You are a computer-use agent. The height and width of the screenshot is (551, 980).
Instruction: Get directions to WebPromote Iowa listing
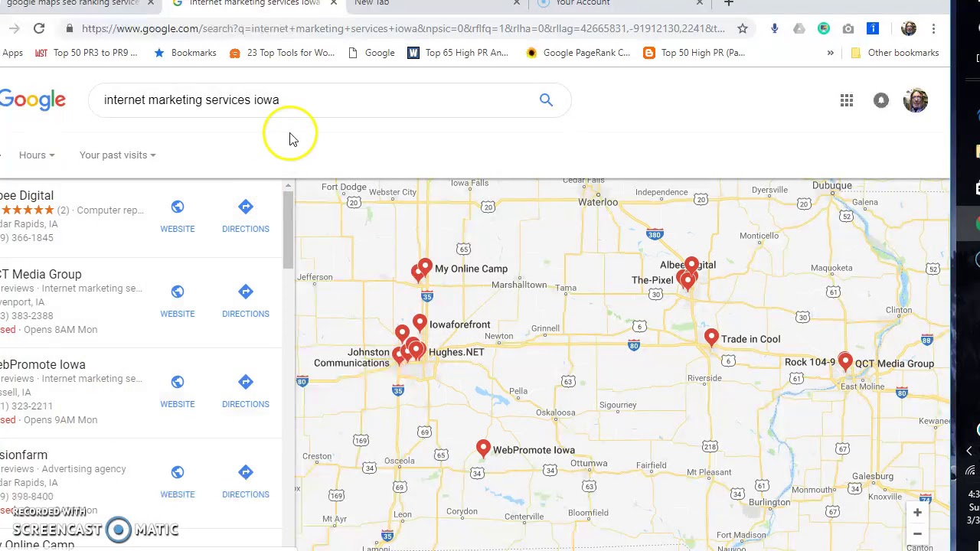pos(246,391)
